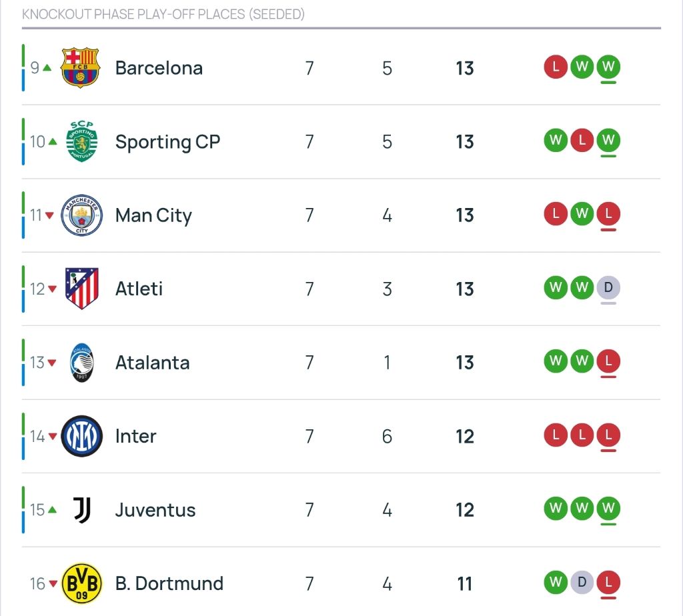Click the B. Dortmund club crest
This screenshot has width=683, height=616.
tap(81, 583)
